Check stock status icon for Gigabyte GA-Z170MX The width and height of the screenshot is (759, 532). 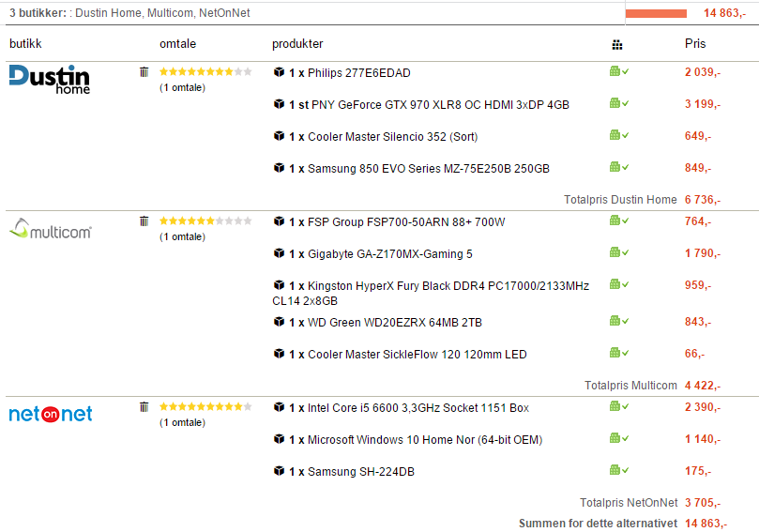point(619,252)
